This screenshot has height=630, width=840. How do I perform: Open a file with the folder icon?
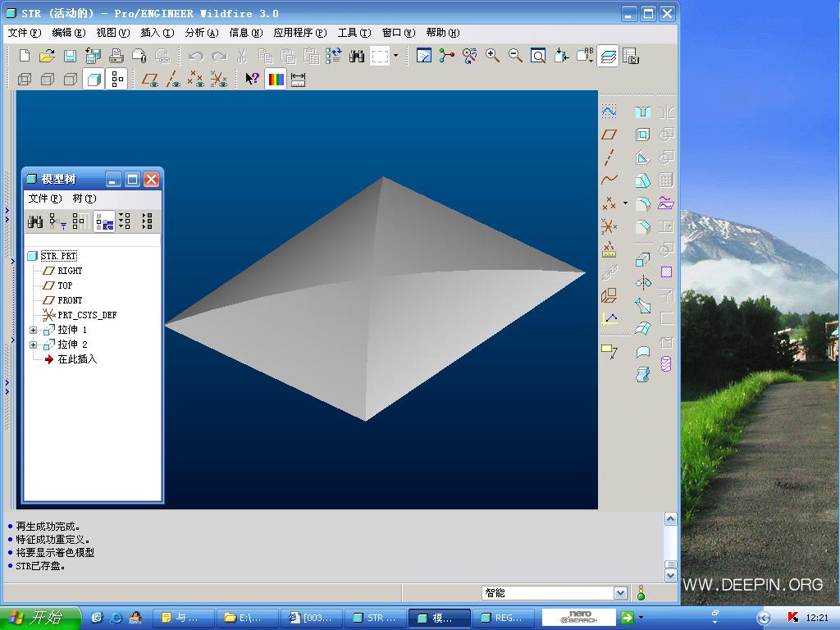click(47, 56)
